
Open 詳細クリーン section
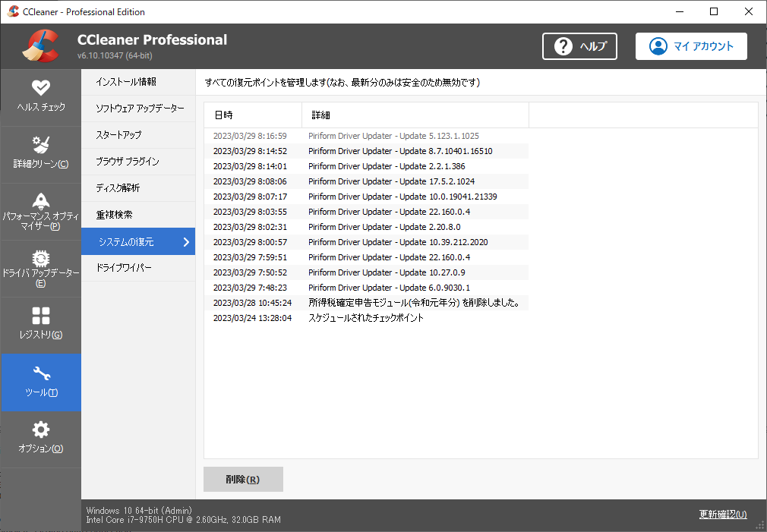pos(40,155)
